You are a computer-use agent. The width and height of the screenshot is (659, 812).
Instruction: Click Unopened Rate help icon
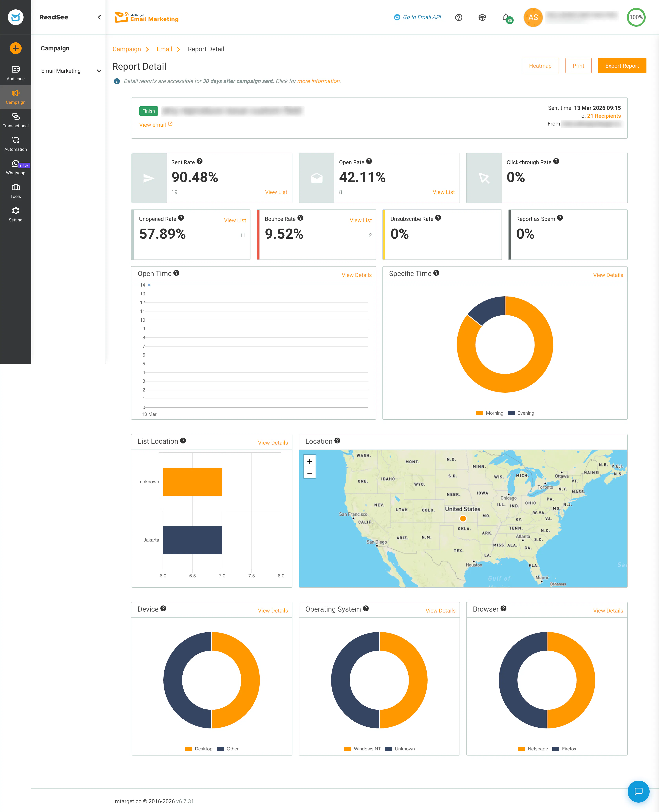click(181, 218)
